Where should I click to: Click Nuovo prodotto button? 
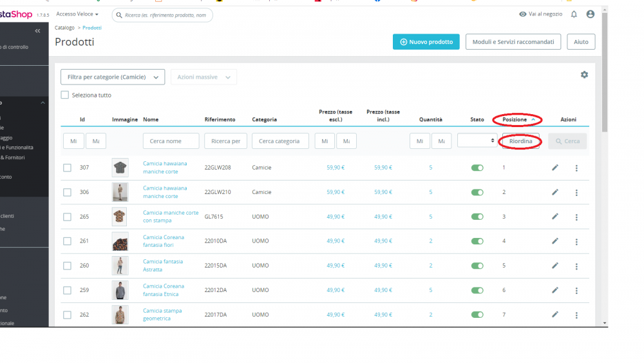[x=426, y=42]
